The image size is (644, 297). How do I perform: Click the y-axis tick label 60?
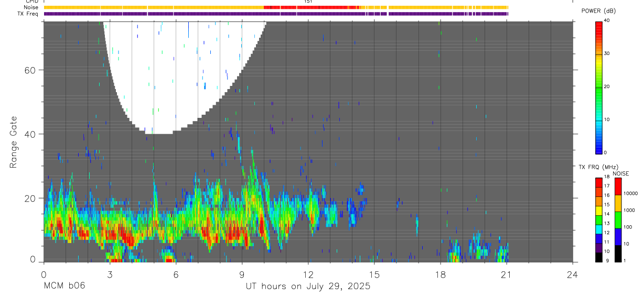coord(30,70)
